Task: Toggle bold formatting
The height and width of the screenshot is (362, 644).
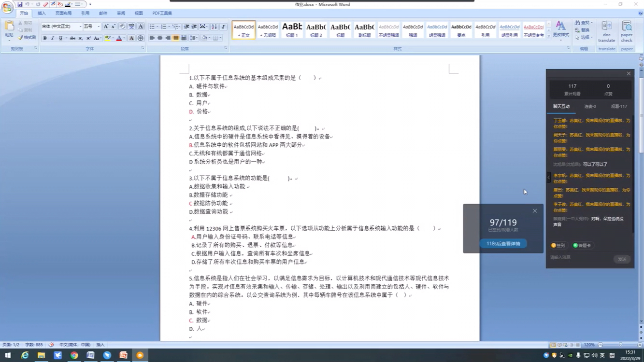Action: [45, 38]
